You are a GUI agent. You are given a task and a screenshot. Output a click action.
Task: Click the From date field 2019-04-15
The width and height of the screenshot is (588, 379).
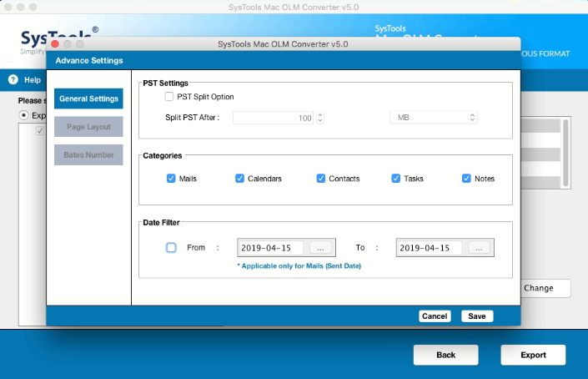pos(271,248)
